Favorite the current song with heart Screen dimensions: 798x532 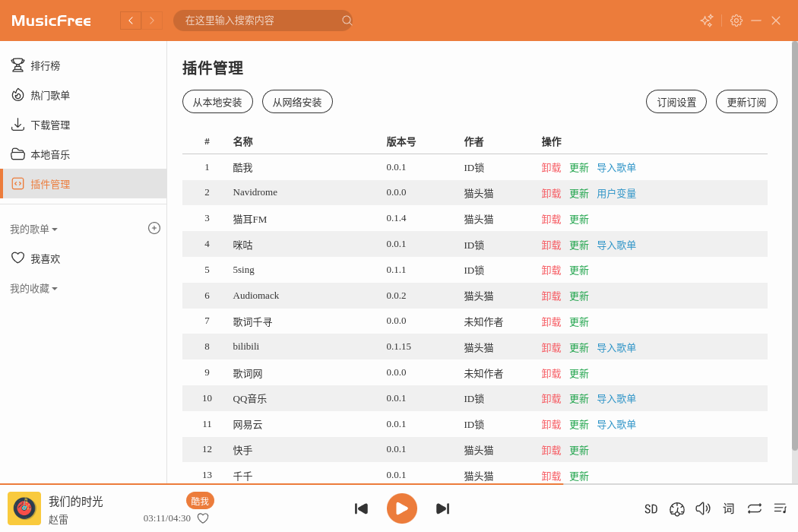(x=203, y=518)
